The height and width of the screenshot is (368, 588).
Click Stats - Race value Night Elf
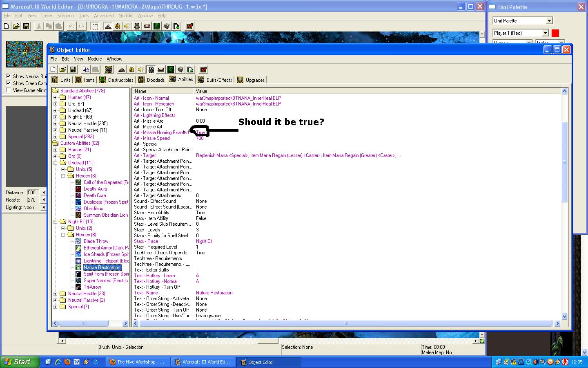pyautogui.click(x=204, y=241)
